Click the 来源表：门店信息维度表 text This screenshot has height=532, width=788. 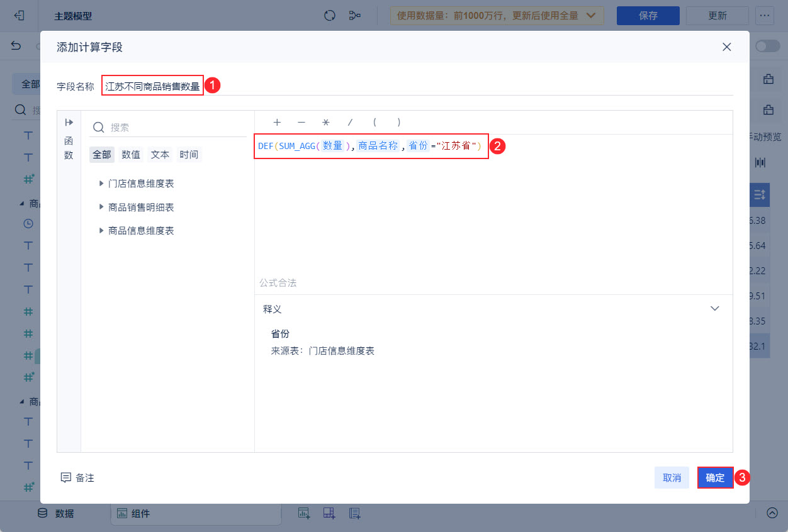tap(323, 351)
